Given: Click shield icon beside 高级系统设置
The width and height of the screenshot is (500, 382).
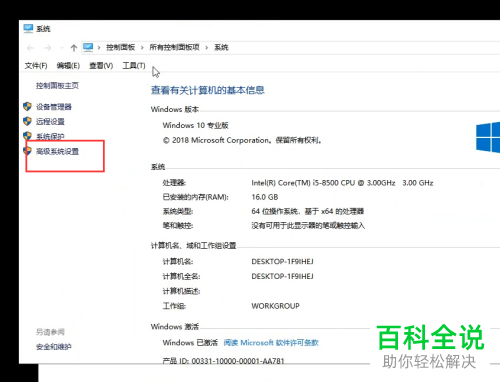Looking at the screenshot, I should 27,151.
